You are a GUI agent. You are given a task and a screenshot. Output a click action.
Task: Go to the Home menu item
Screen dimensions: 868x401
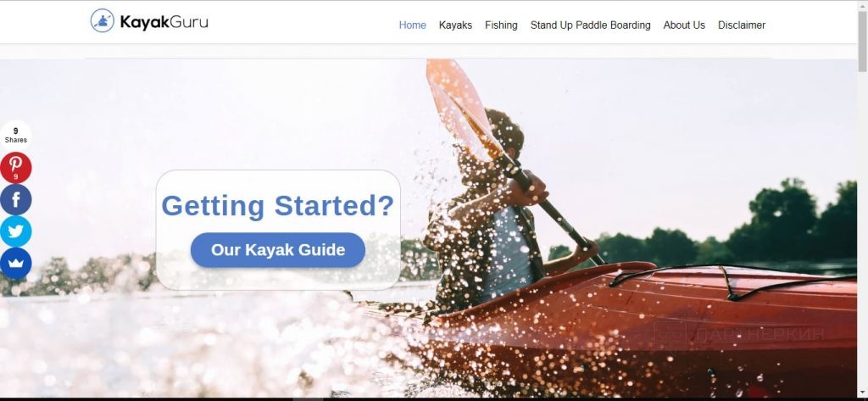(x=413, y=25)
